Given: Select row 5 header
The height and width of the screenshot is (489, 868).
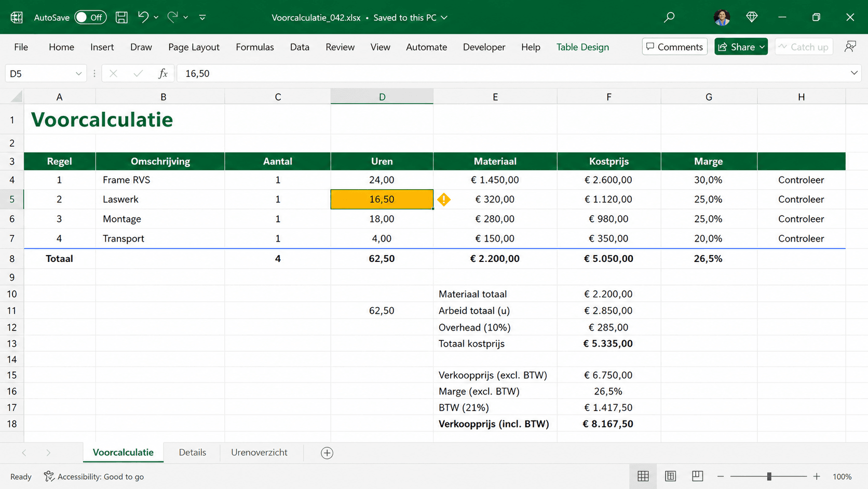Looking at the screenshot, I should (12, 200).
